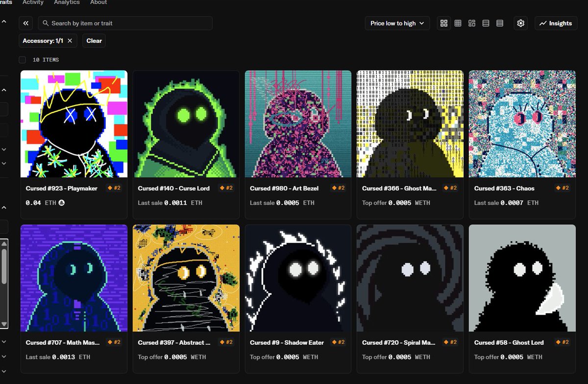Screen dimensions: 588x384
Task: Open the Price low to high sort dropdown
Action: click(x=397, y=23)
